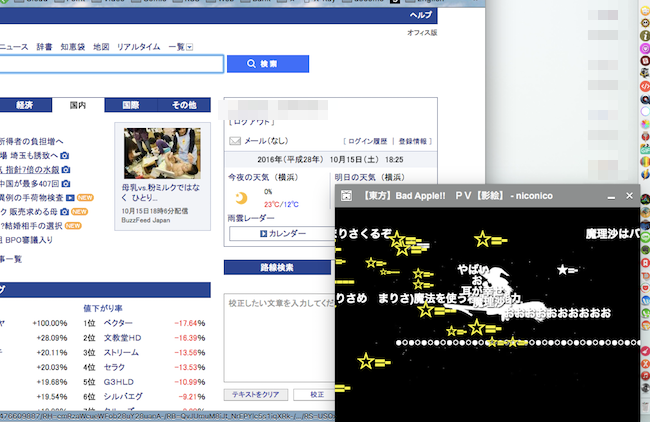
Task: Click the カレンダー button
Action: [282, 234]
